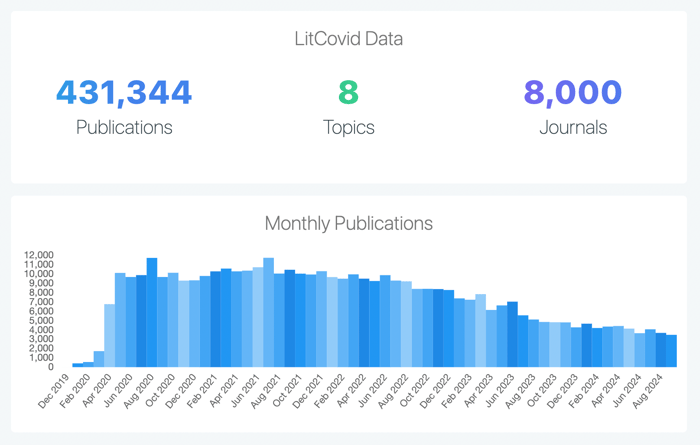Click the green number 8 topics count

pos(349,92)
